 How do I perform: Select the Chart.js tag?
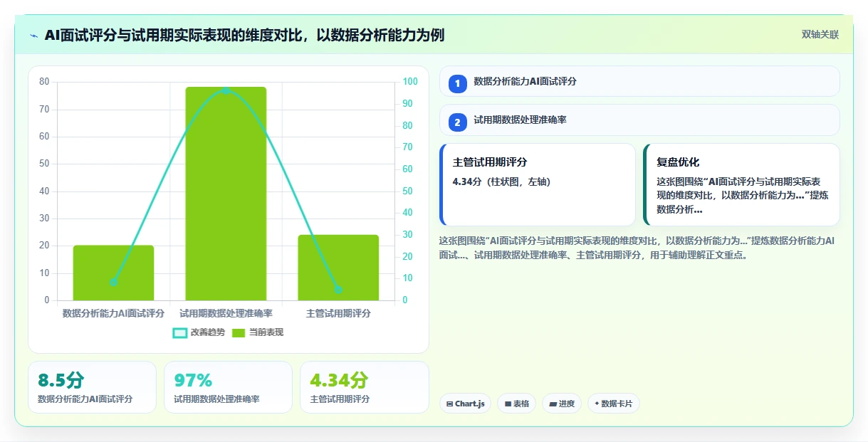465,404
